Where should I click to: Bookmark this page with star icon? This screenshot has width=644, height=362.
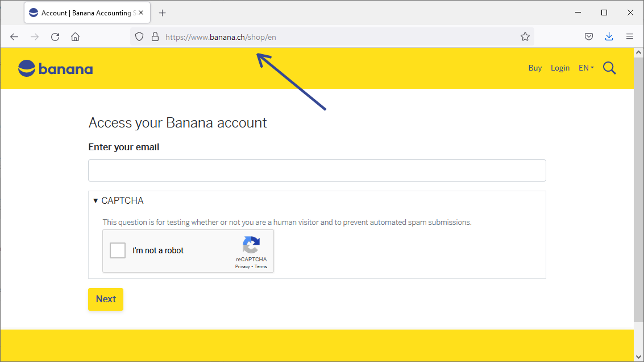(x=525, y=36)
